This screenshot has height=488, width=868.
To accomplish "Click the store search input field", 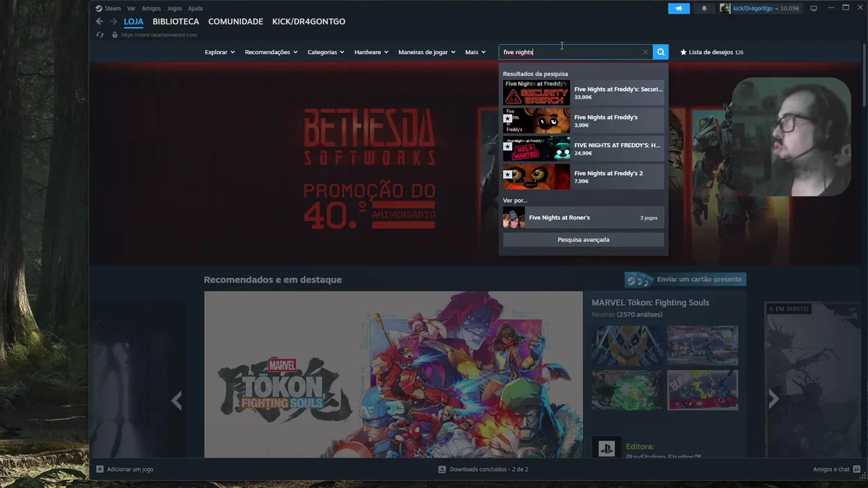I will coord(576,52).
